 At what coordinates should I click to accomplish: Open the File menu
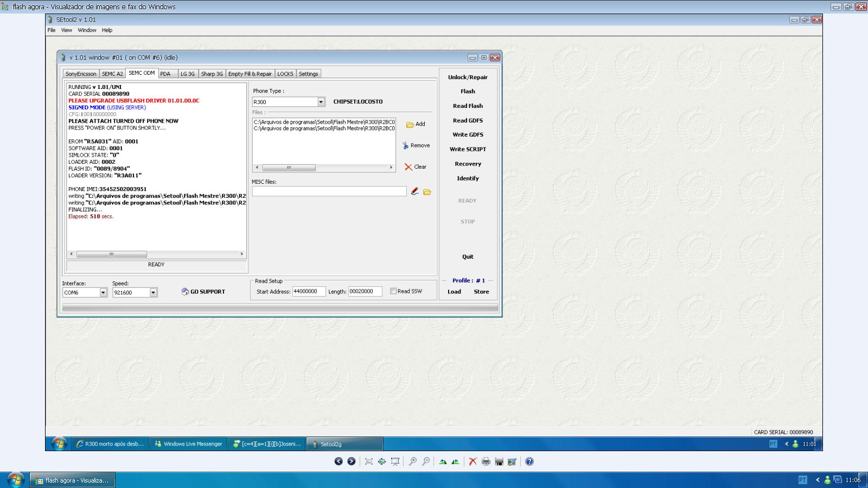[x=52, y=30]
